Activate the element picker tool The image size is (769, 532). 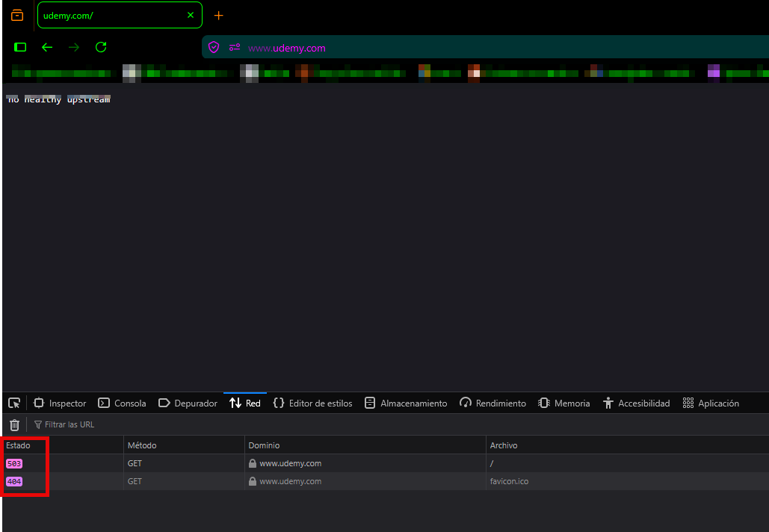14,403
